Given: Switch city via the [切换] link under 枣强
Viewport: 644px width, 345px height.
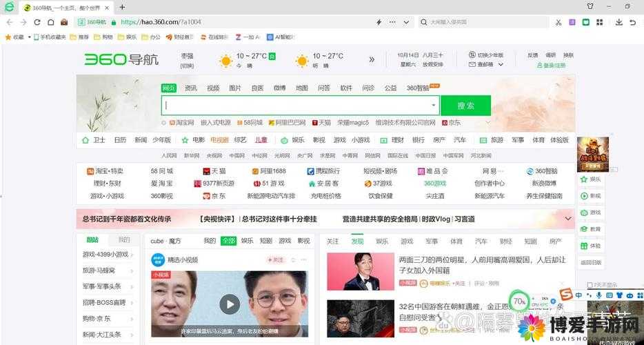Looking at the screenshot, I should click(x=187, y=66).
